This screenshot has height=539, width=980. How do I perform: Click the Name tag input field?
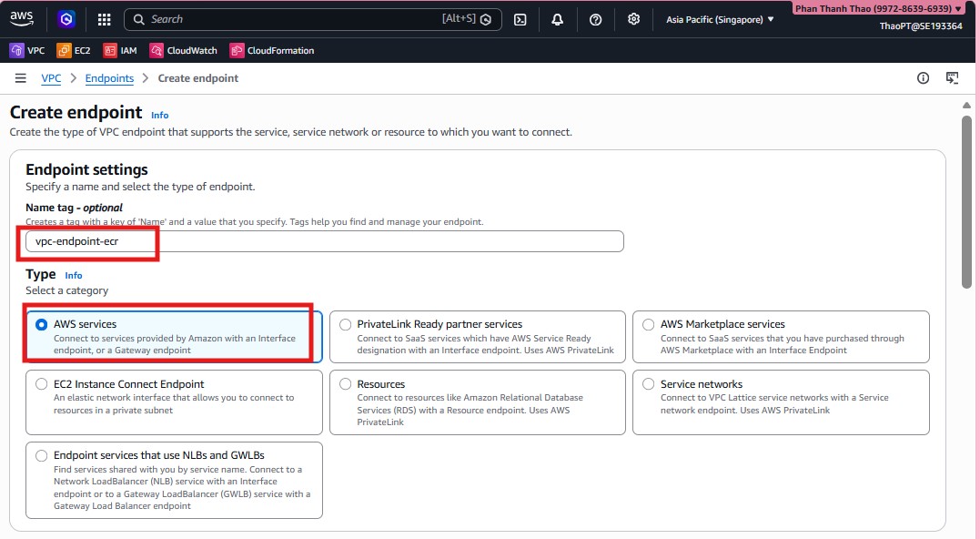(324, 241)
